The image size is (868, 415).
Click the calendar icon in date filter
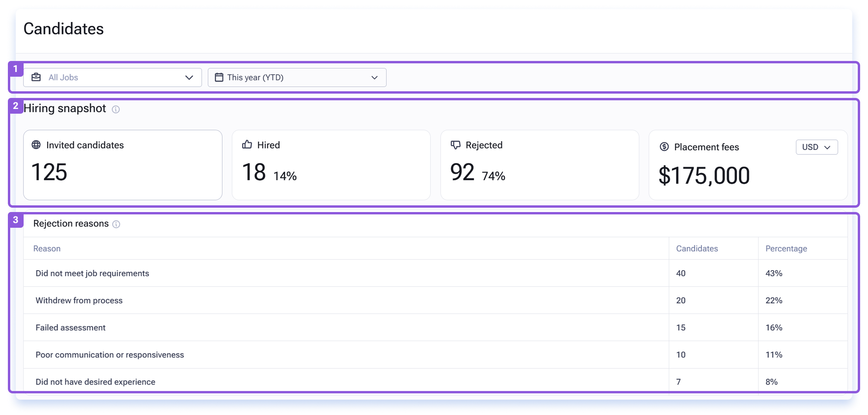(219, 77)
